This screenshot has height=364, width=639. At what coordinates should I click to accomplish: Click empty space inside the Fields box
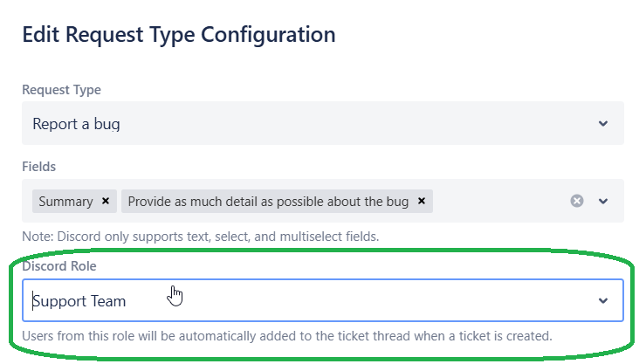tap(498, 201)
